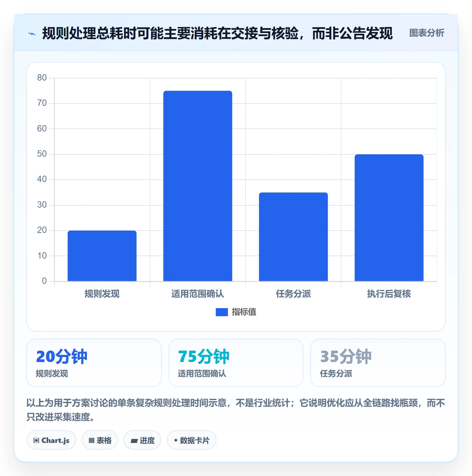Click the square icon in the Chart.js chip
472x476 pixels.
tap(36, 441)
